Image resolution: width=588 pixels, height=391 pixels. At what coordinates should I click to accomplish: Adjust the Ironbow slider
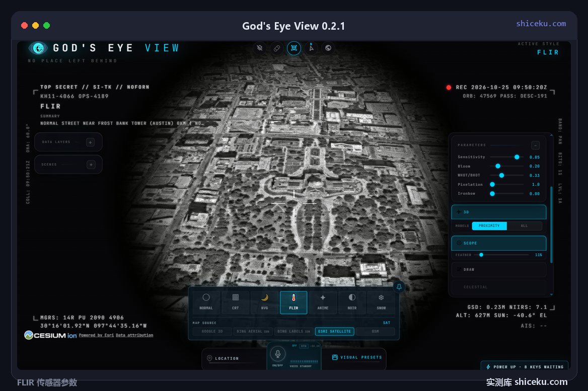[506, 194]
